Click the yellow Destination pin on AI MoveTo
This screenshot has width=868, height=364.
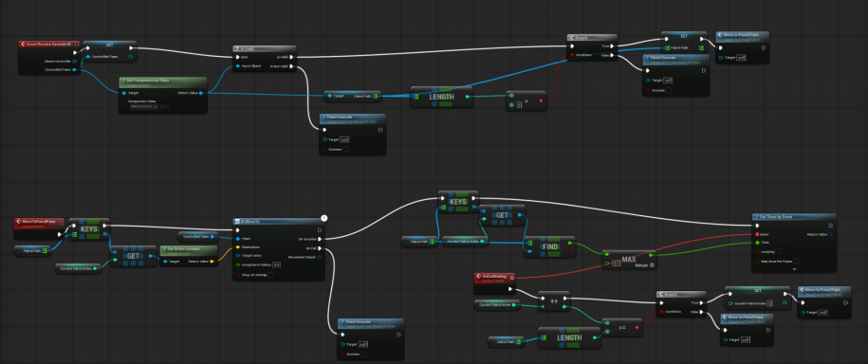[x=238, y=247]
